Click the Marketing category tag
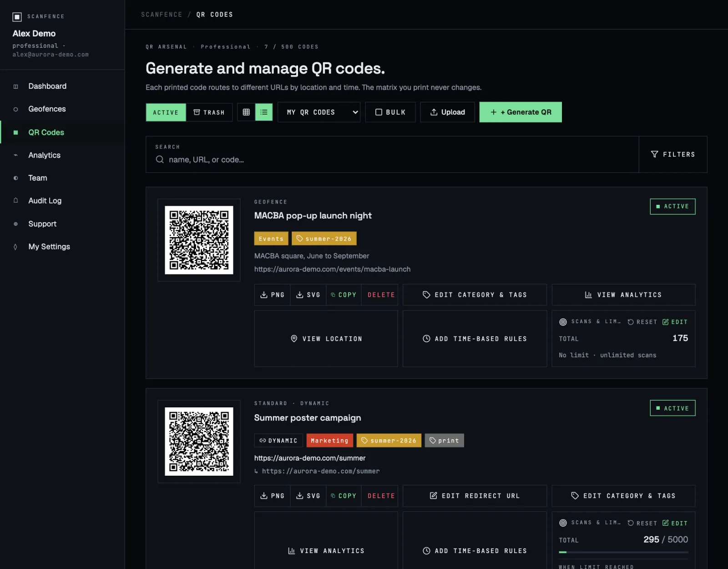 [329, 441]
